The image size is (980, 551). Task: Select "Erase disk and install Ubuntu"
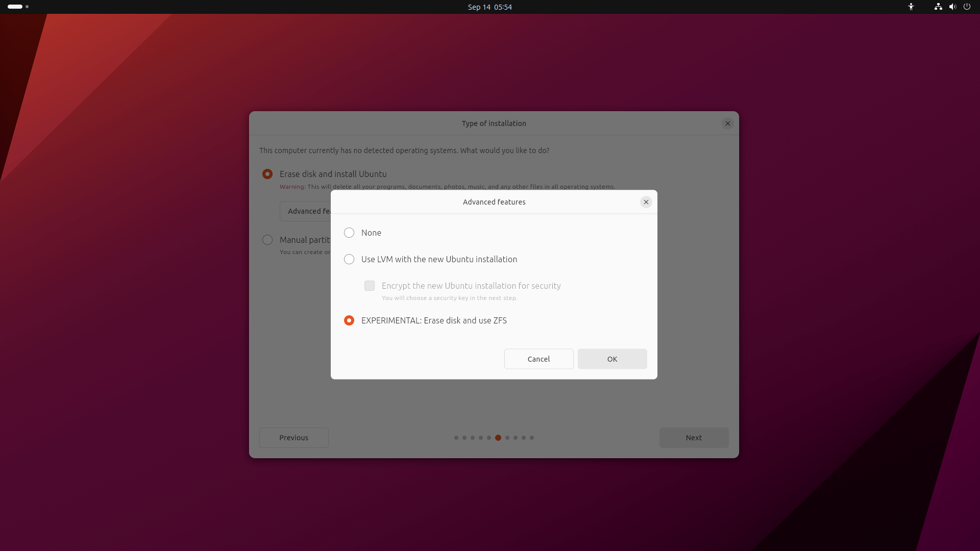267,174
